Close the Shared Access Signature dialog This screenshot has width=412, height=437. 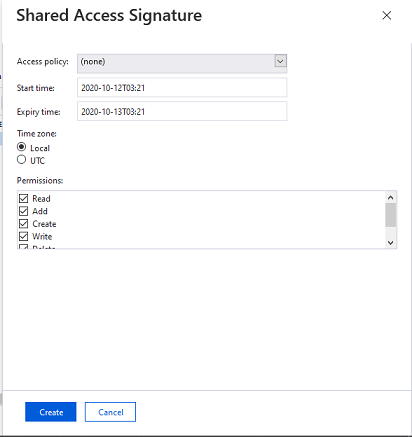386,15
